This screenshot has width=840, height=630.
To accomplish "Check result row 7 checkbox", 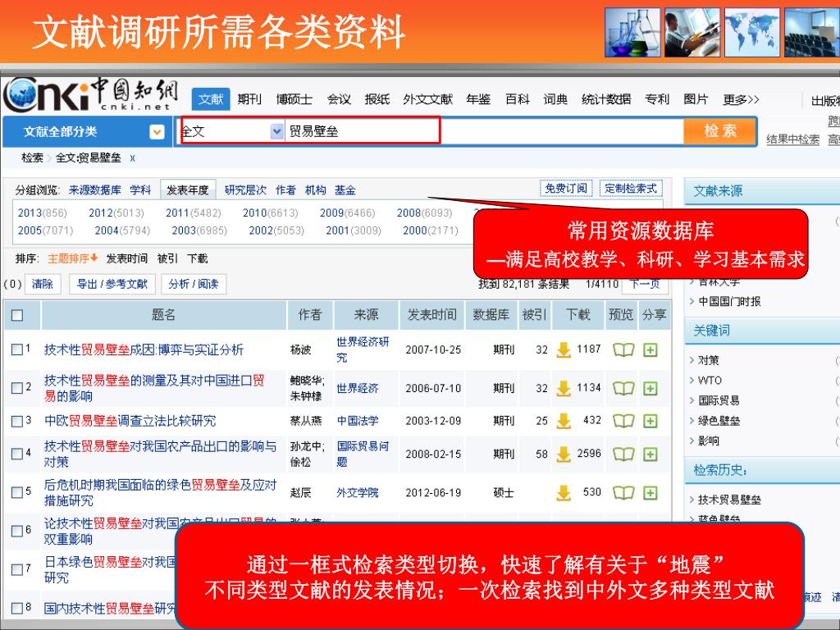I will (x=16, y=569).
